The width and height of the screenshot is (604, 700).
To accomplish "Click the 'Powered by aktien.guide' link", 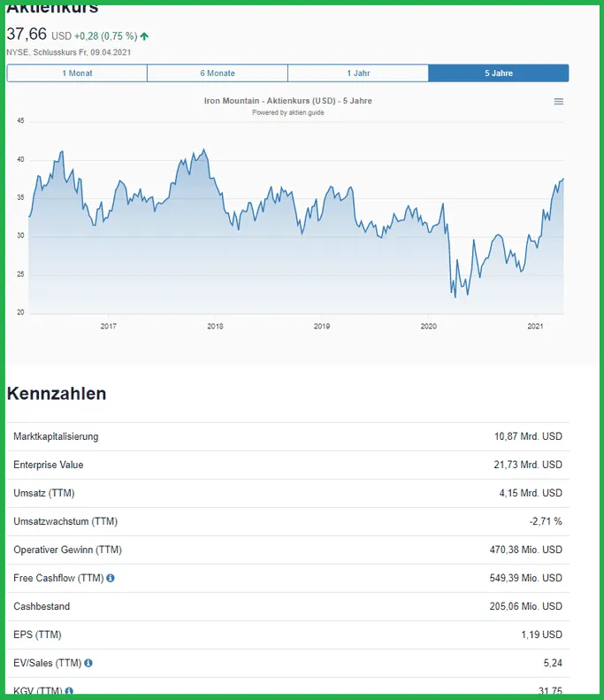I will 288,112.
